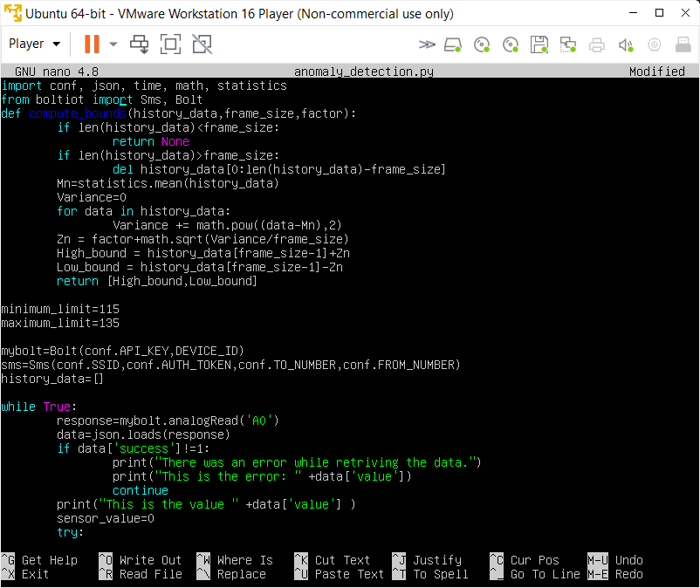Click the 'history_data=[]' line
Viewport: 700px width, 588px height.
[52, 379]
